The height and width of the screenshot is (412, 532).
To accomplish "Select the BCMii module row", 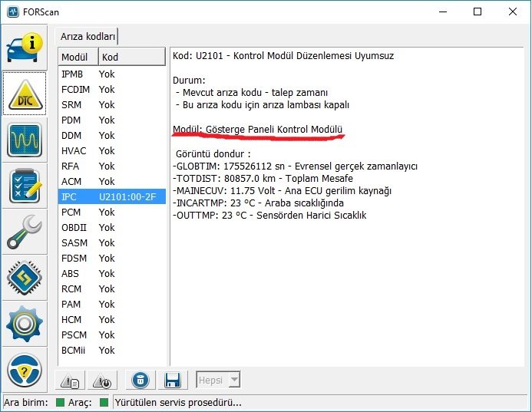I will [111, 351].
